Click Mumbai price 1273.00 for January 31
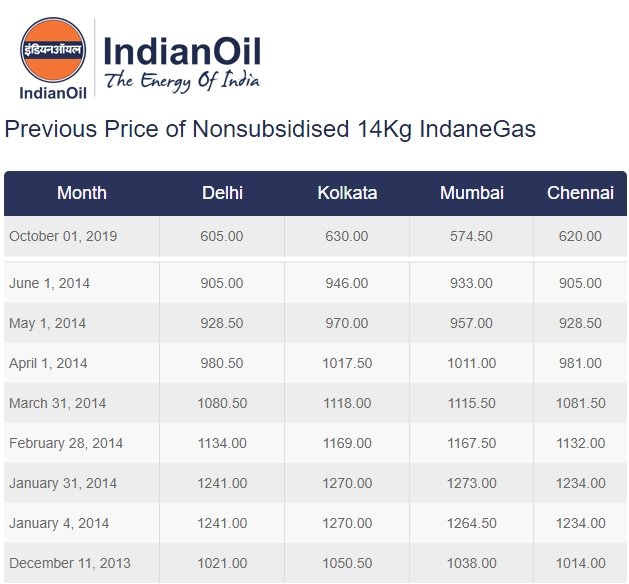 (472, 483)
